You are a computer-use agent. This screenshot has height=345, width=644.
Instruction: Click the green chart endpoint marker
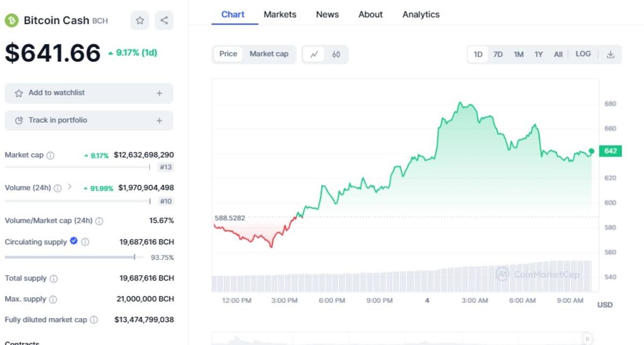[x=591, y=152]
